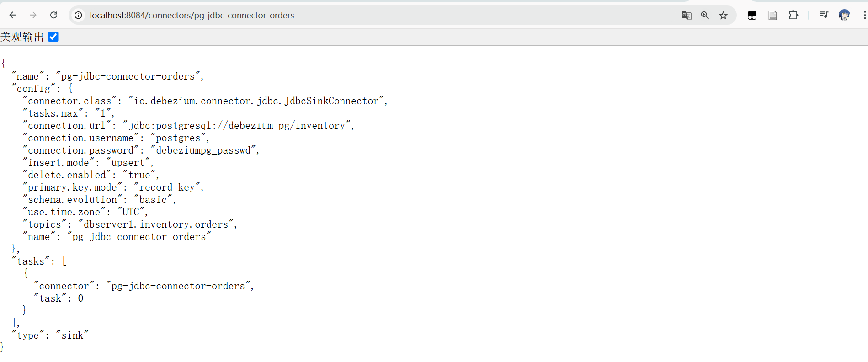Click the "sink" type value
The image size is (868, 362).
pos(72,335)
